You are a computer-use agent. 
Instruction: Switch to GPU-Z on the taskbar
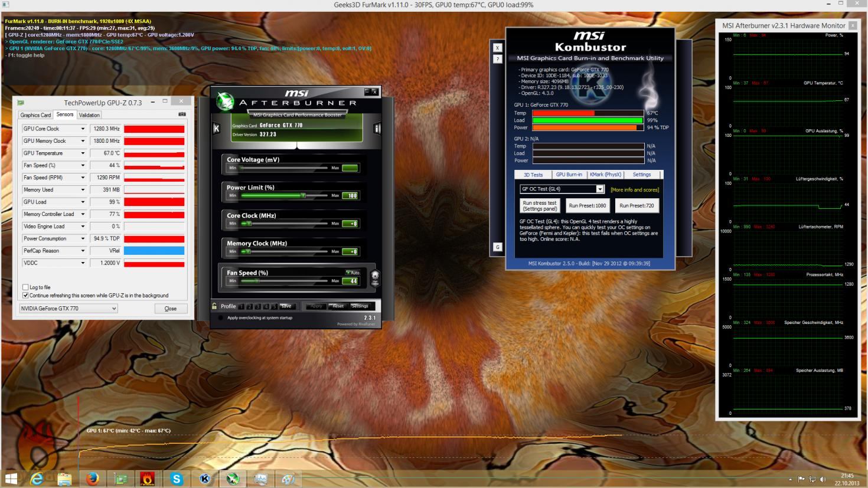pyautogui.click(x=121, y=479)
